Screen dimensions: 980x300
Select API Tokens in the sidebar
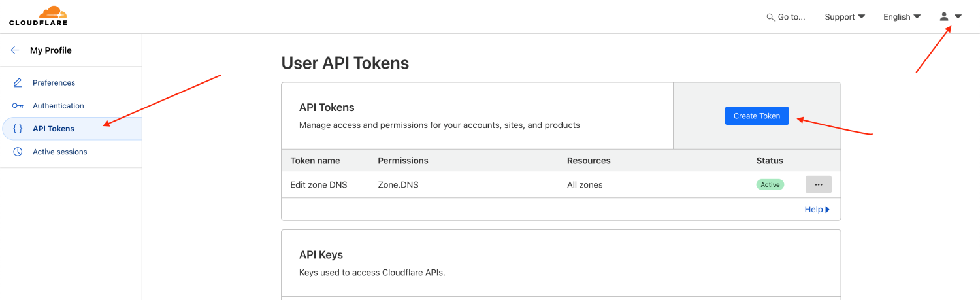tap(72, 129)
